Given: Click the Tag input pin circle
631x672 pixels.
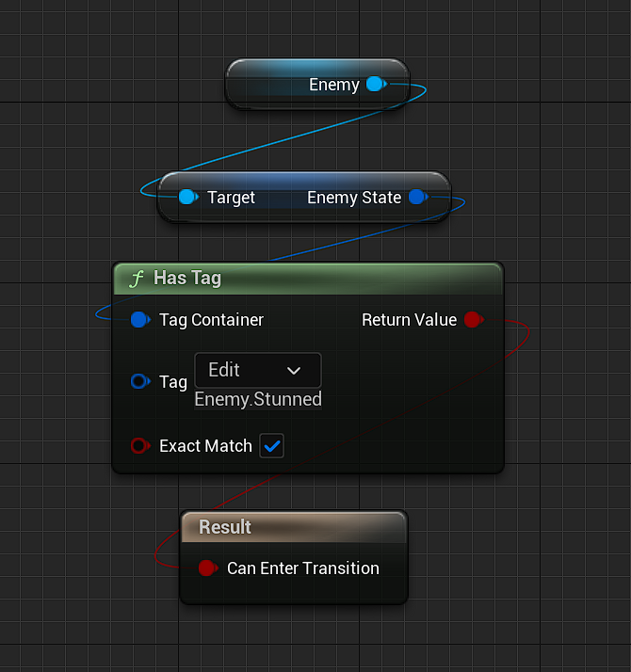Looking at the screenshot, I should click(140, 381).
